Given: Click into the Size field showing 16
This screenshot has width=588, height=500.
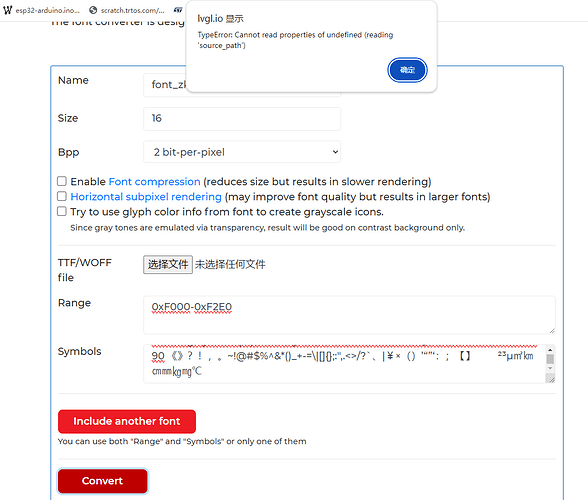Looking at the screenshot, I should coord(242,119).
